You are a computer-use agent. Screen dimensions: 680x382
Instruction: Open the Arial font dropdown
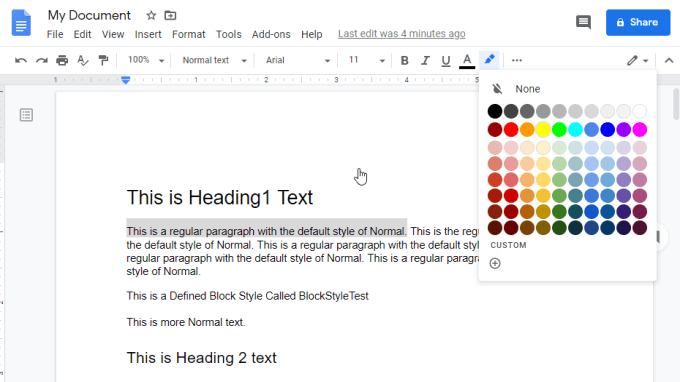[298, 60]
